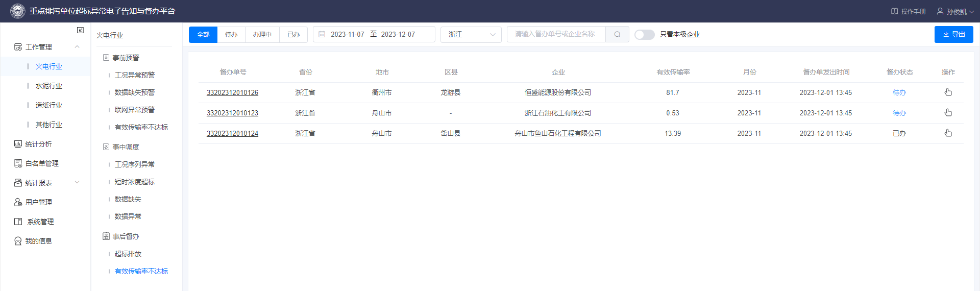Open 有效传输率不达标 under 事前预警
980x291 pixels.
[x=141, y=127]
